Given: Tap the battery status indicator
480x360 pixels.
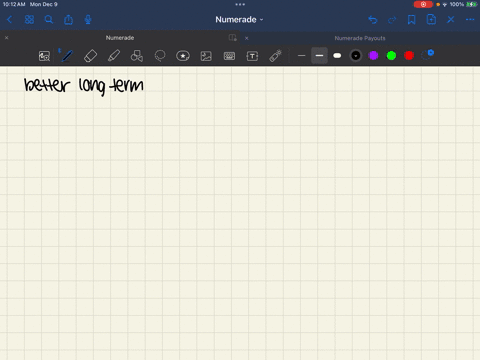Looking at the screenshot, I should pos(471,4).
